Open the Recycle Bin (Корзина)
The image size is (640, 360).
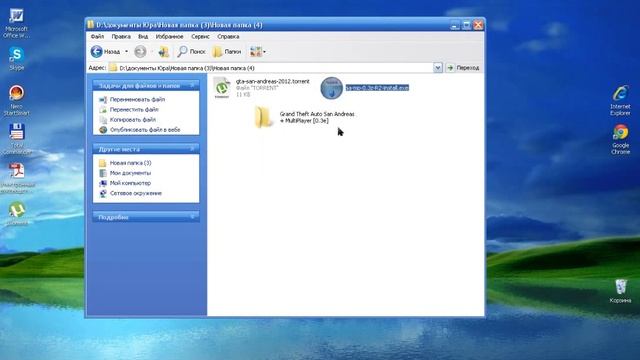point(620,291)
